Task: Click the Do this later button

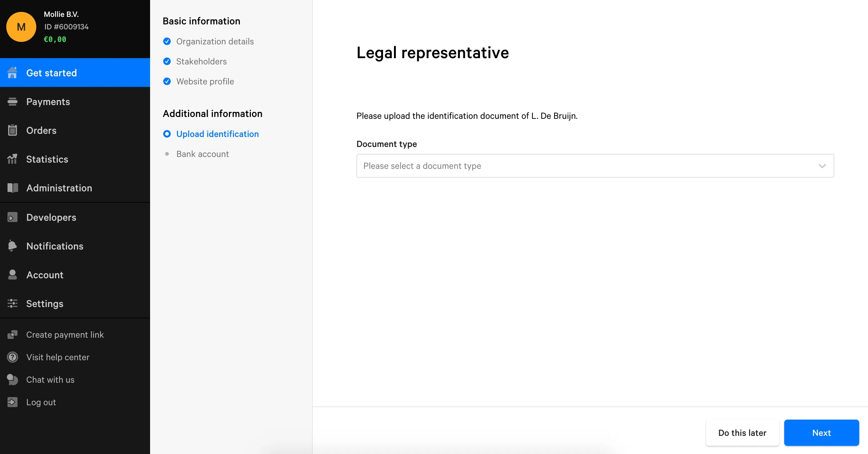Action: pos(742,432)
